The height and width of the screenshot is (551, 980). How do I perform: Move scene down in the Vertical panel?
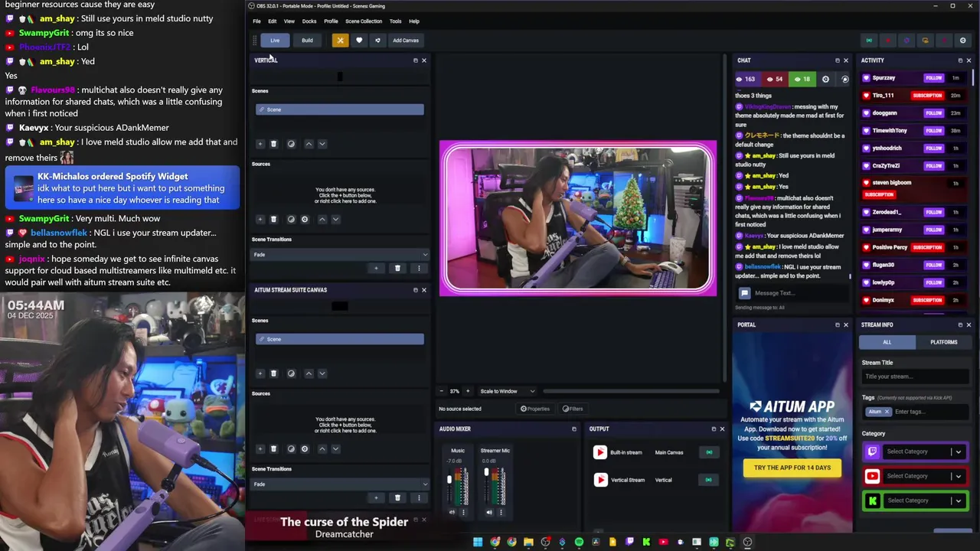coord(322,144)
